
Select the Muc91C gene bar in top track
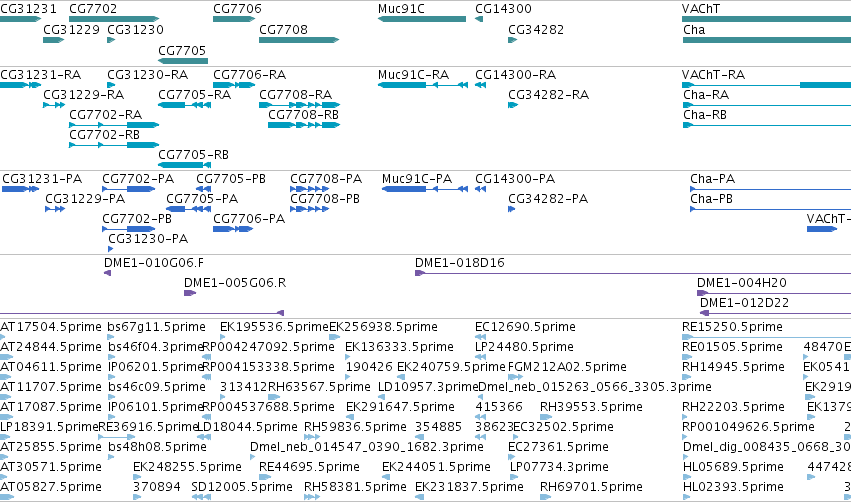coord(422,19)
